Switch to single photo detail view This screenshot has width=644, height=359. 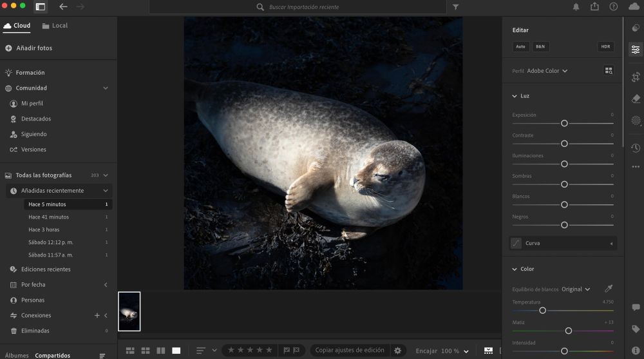pyautogui.click(x=176, y=351)
